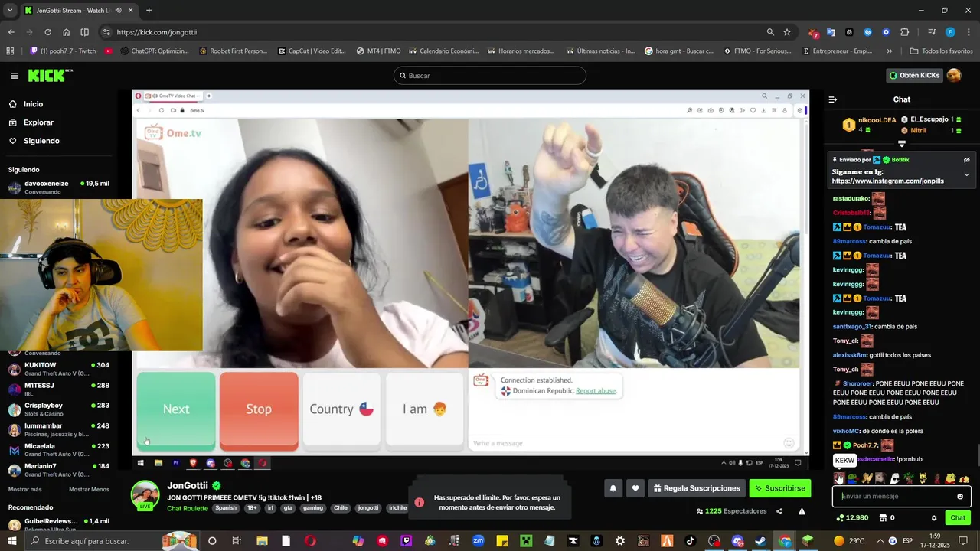
Task: Send message with Chat button
Action: (958, 518)
